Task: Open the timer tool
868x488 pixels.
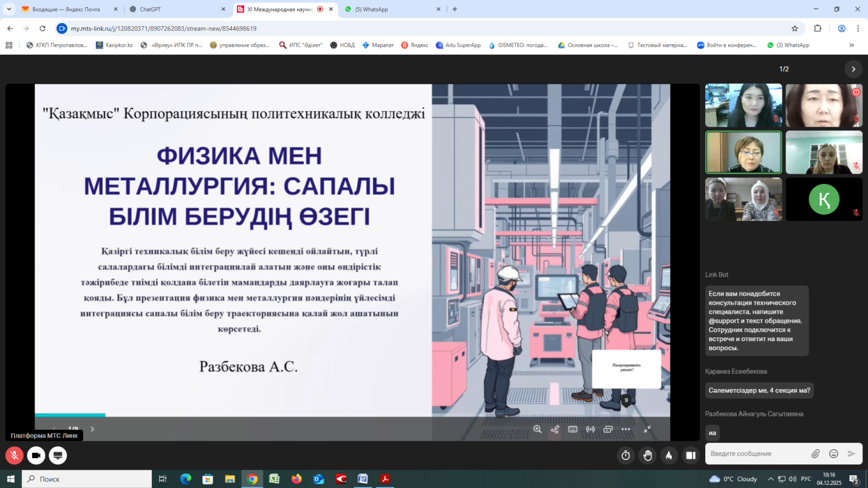Action: click(626, 455)
